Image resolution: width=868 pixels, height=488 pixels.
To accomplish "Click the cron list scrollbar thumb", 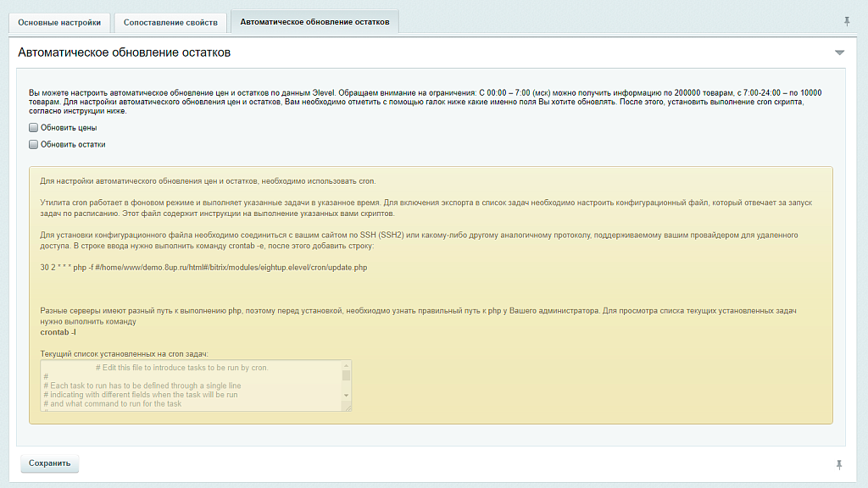I will point(346,374).
